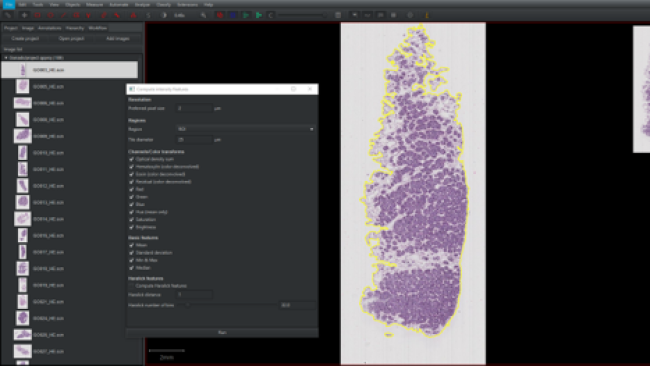Click the Tile diameter input field
Screen dimensions: 650x366
coord(194,140)
